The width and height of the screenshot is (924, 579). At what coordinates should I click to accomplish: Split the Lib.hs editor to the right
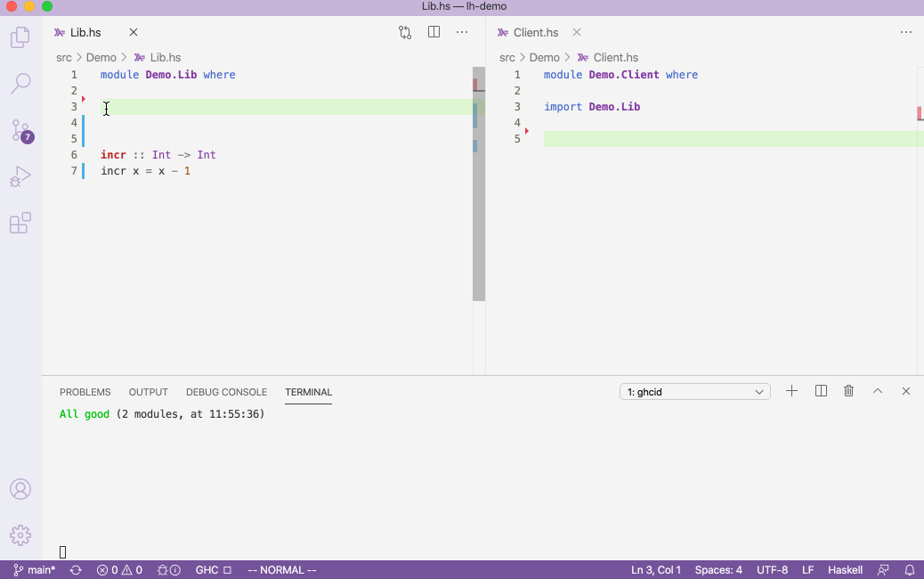[434, 32]
